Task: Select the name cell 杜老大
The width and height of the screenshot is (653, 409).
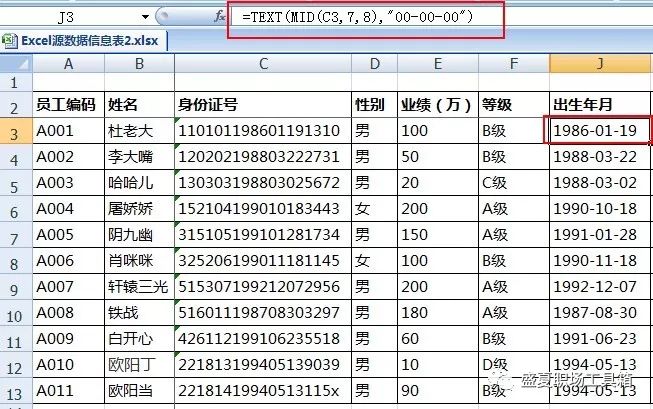Action: pos(140,131)
